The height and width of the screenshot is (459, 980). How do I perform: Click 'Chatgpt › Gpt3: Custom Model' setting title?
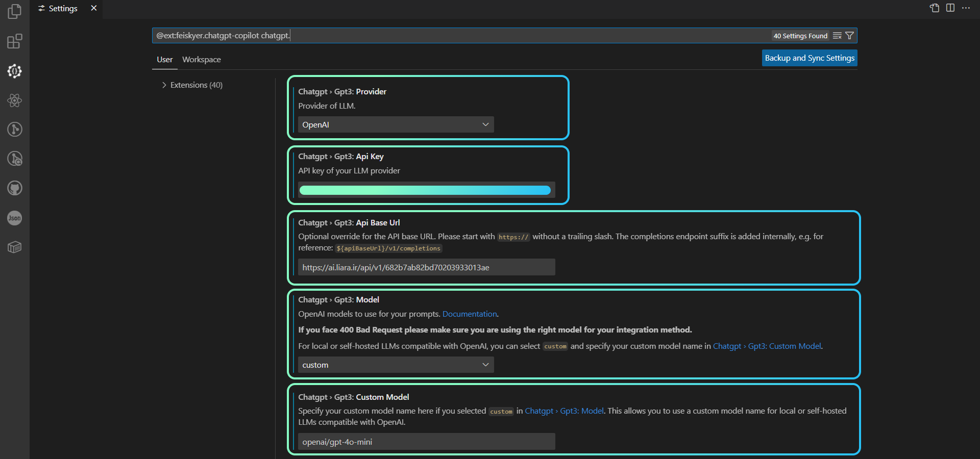click(354, 397)
